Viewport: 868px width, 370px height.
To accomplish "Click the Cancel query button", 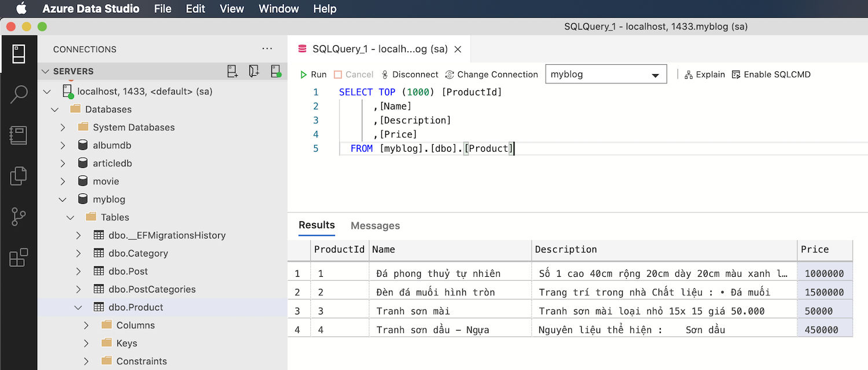I will point(354,75).
